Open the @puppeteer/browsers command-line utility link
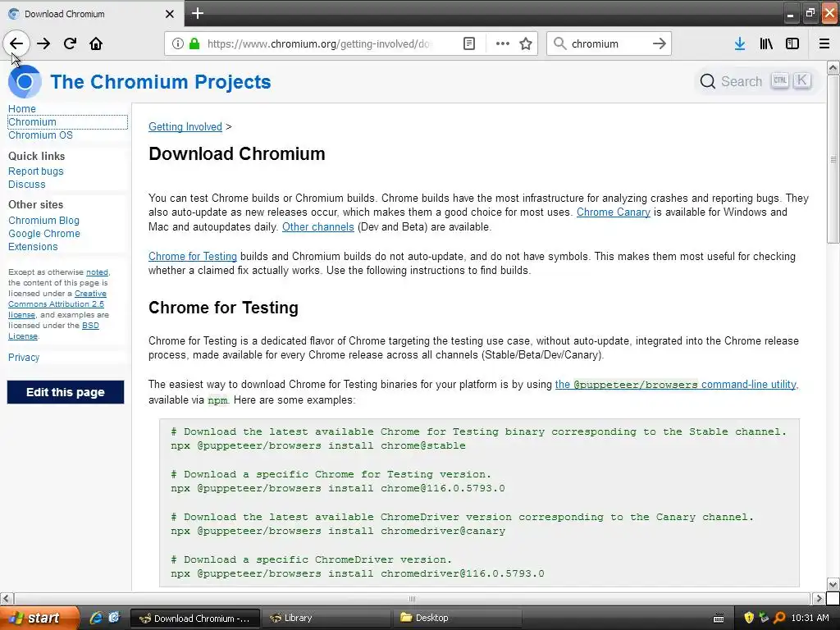 click(676, 384)
